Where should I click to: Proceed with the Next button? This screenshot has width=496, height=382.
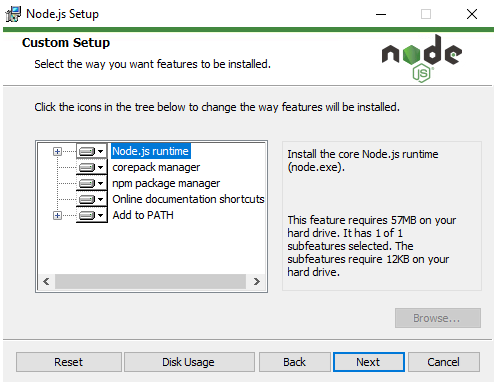369,362
